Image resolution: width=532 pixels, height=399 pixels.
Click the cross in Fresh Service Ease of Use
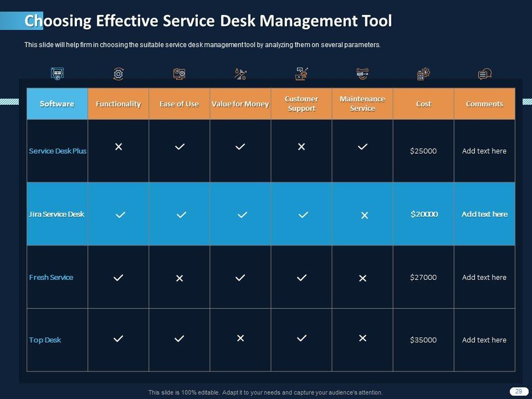(x=180, y=278)
